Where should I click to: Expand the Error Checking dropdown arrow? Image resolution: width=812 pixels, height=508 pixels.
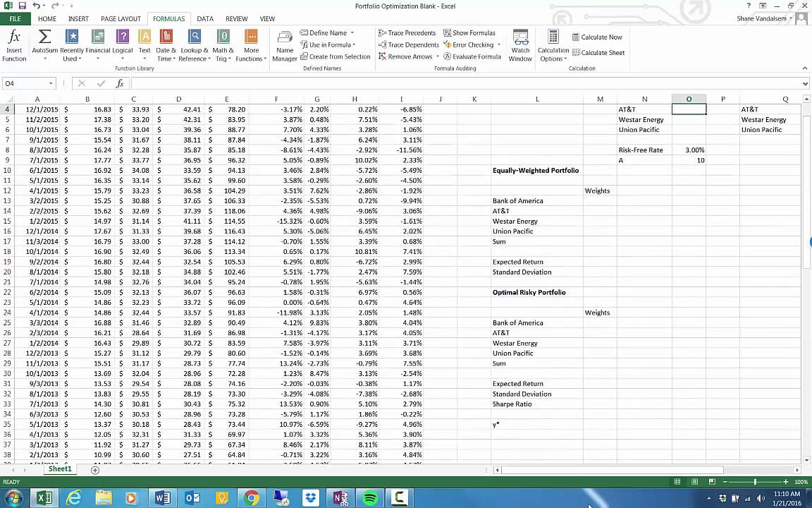point(499,44)
